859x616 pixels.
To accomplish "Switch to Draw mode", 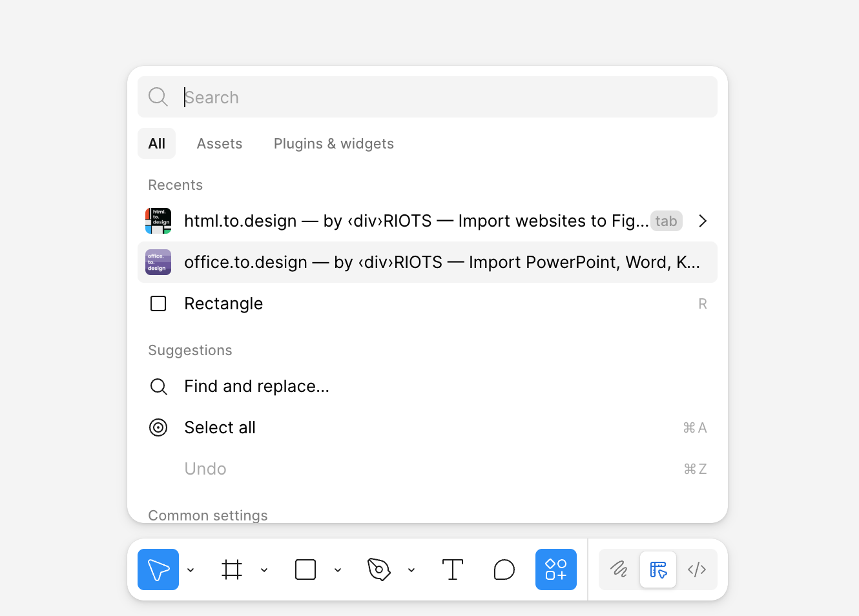I will [x=619, y=570].
